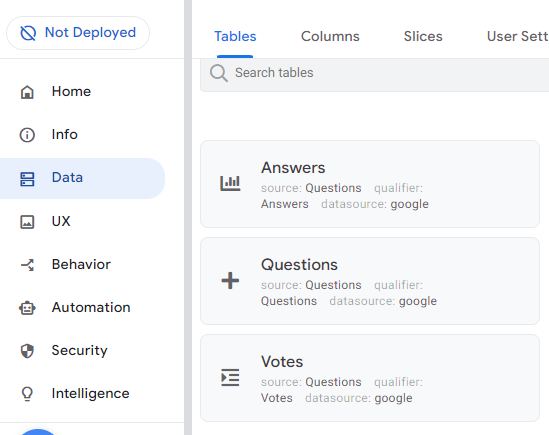Expand the Questions table card
549x435 pixels.
pos(370,281)
